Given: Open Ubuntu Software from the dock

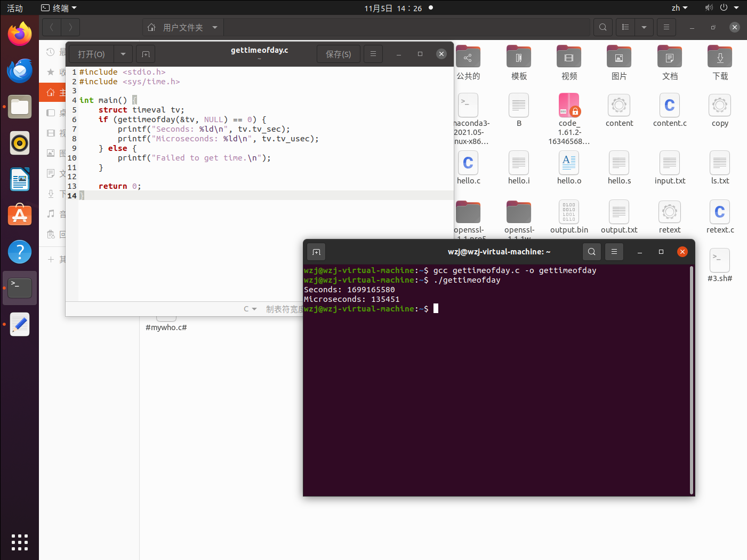Looking at the screenshot, I should pyautogui.click(x=20, y=215).
